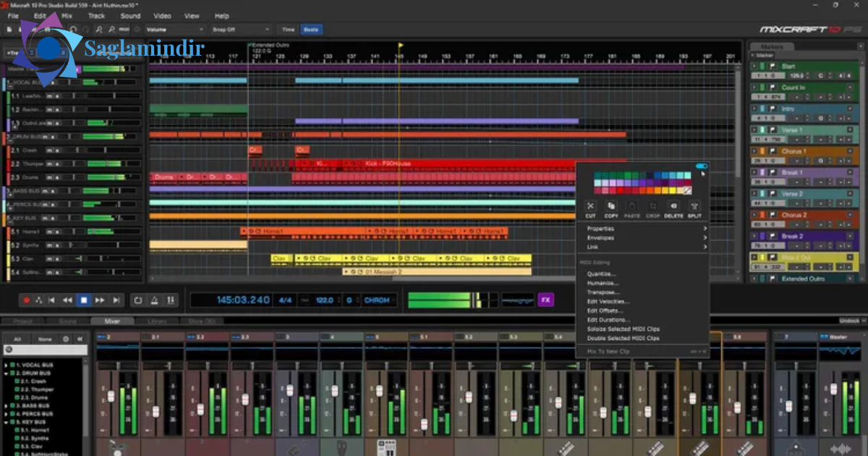
Task: Collapse 5. KEY BUS tree node
Action: (x=6, y=422)
